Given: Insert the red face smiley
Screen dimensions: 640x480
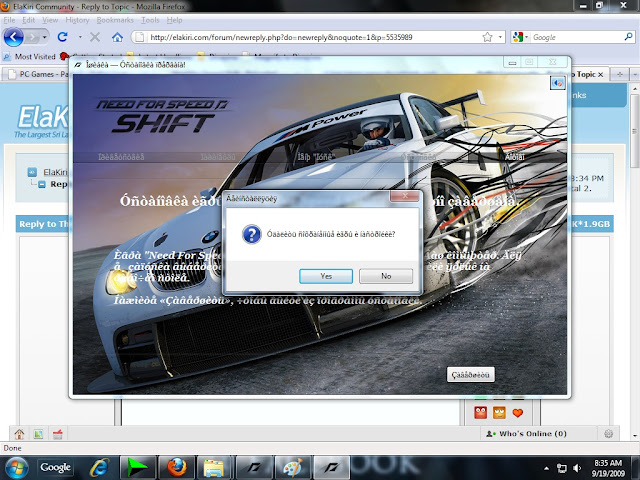Looking at the screenshot, I should point(480,413).
